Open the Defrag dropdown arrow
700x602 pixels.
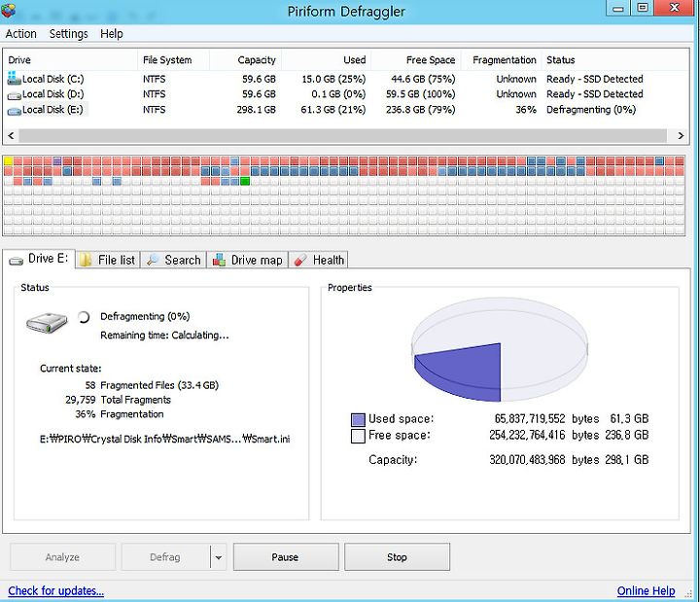219,557
